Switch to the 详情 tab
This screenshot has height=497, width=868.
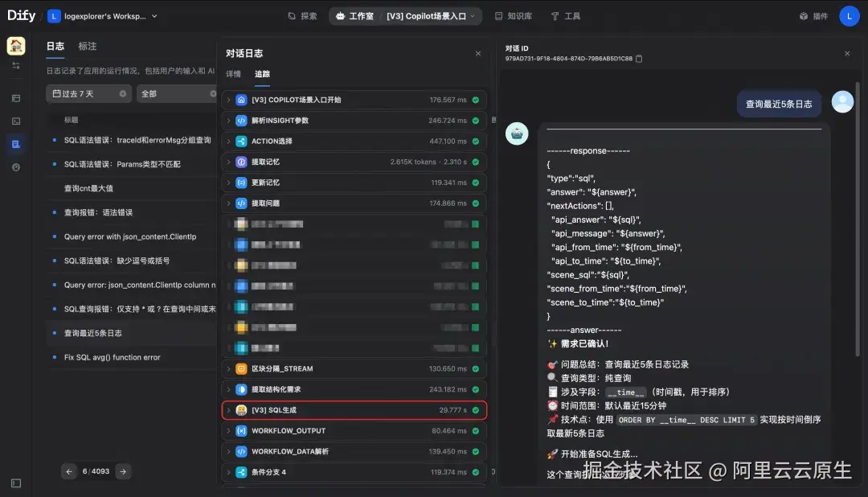[232, 73]
